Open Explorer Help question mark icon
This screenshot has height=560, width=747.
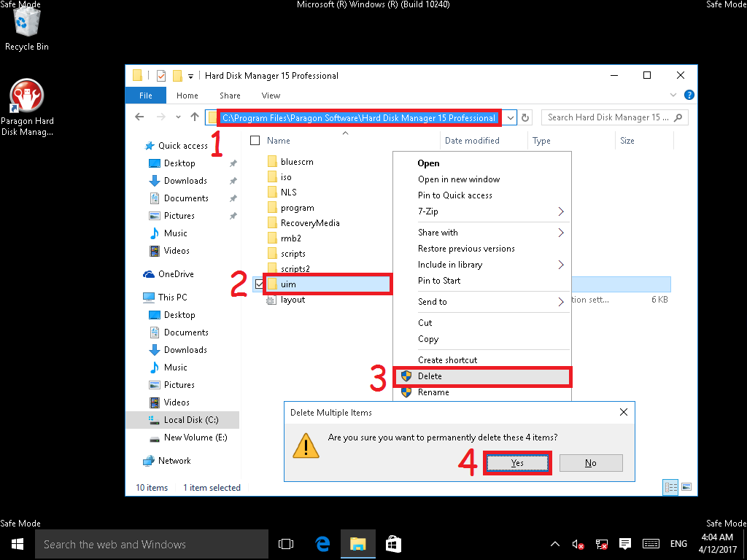click(689, 95)
